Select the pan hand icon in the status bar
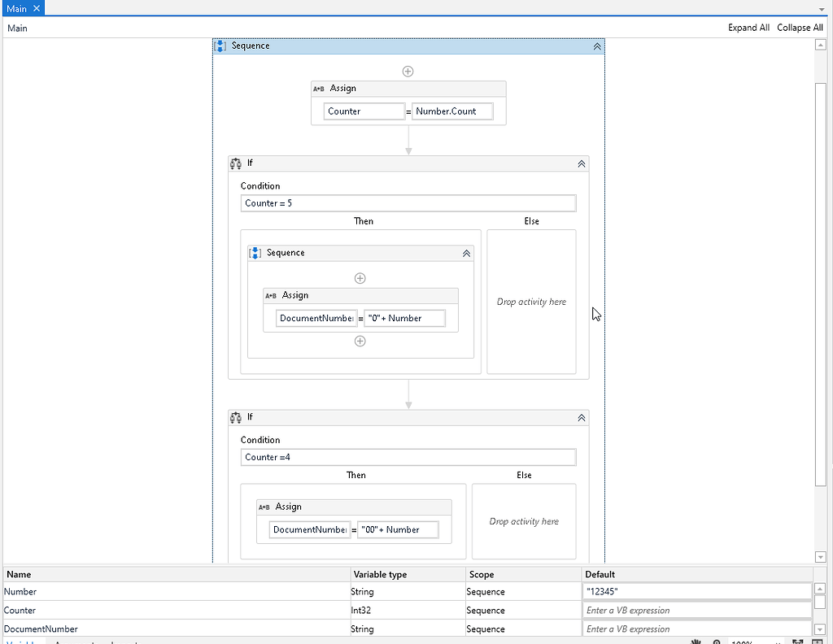 tap(696, 642)
